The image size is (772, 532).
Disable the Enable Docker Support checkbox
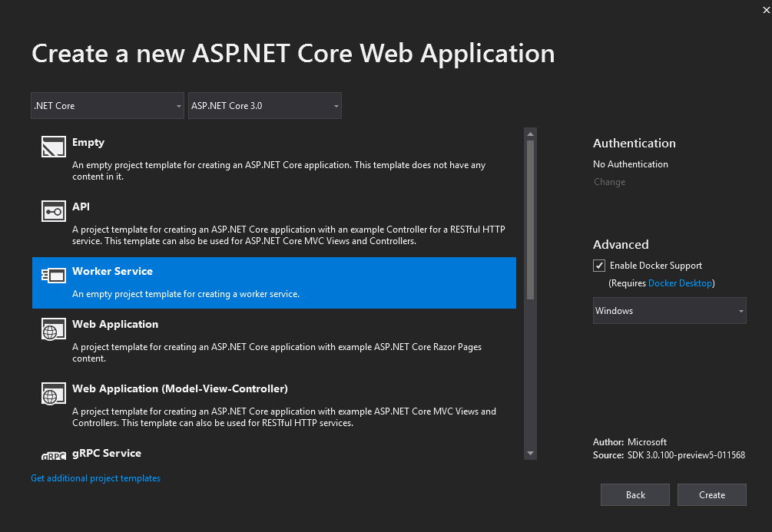click(x=598, y=266)
